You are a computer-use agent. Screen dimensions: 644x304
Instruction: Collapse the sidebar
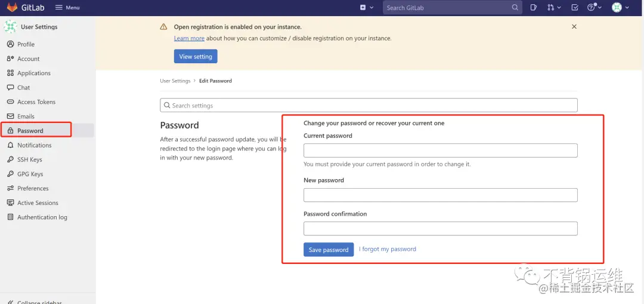tap(35, 302)
